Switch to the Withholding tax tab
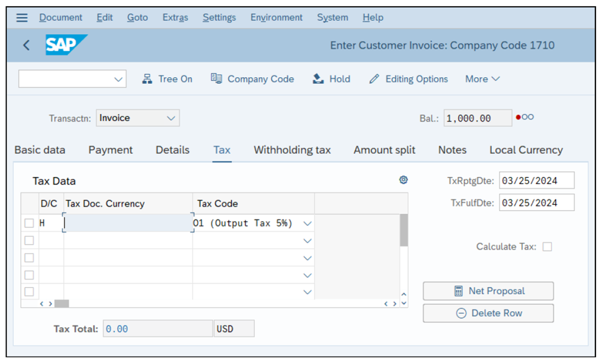Image resolution: width=601 pixels, height=364 pixels. [291, 150]
